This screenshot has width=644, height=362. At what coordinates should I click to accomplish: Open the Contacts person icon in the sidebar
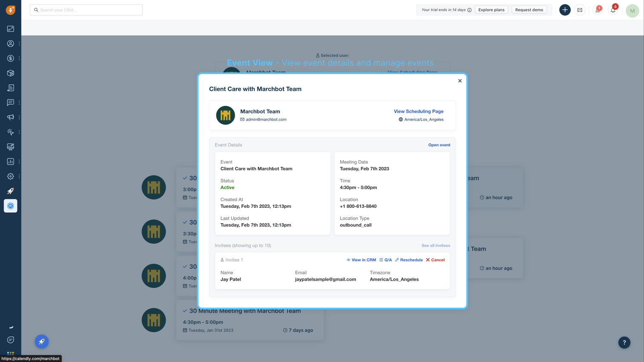tap(10, 43)
